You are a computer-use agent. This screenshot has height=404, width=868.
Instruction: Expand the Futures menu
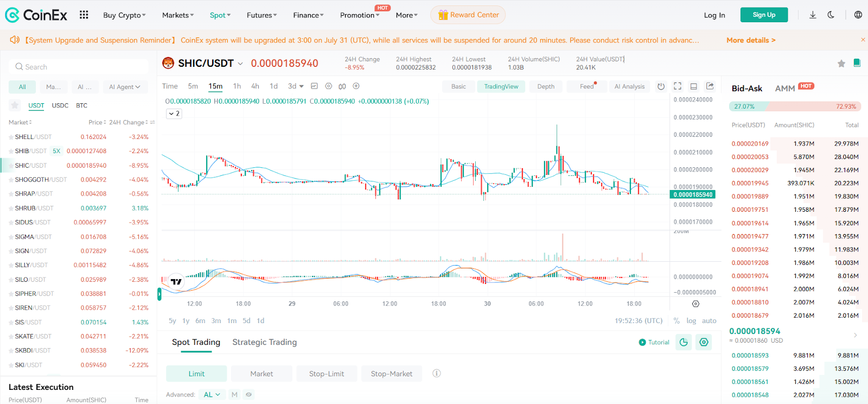[x=261, y=15]
